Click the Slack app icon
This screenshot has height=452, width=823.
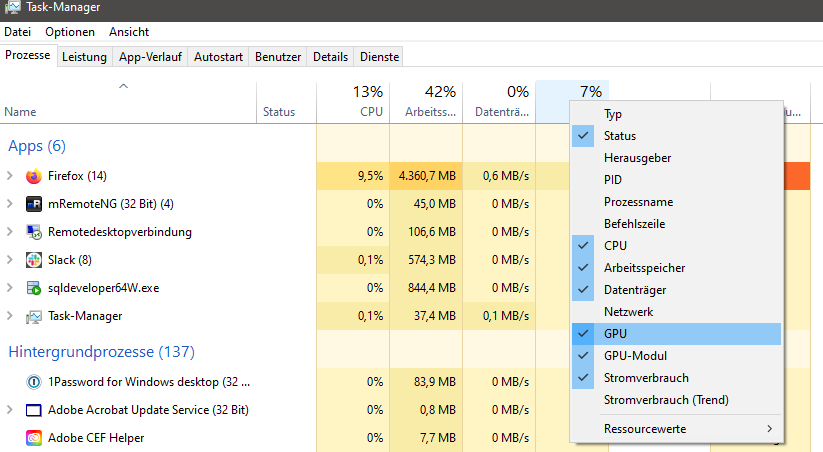pos(34,260)
